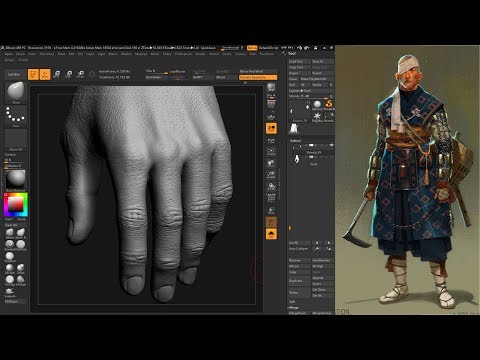Click the BPR render icon
480x360 pixels.
pyautogui.click(x=271, y=88)
